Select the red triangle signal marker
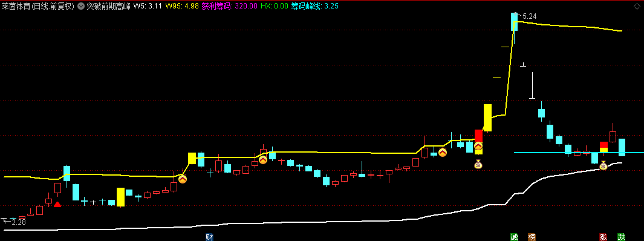Screen dimensions: 644x241 point(57,205)
